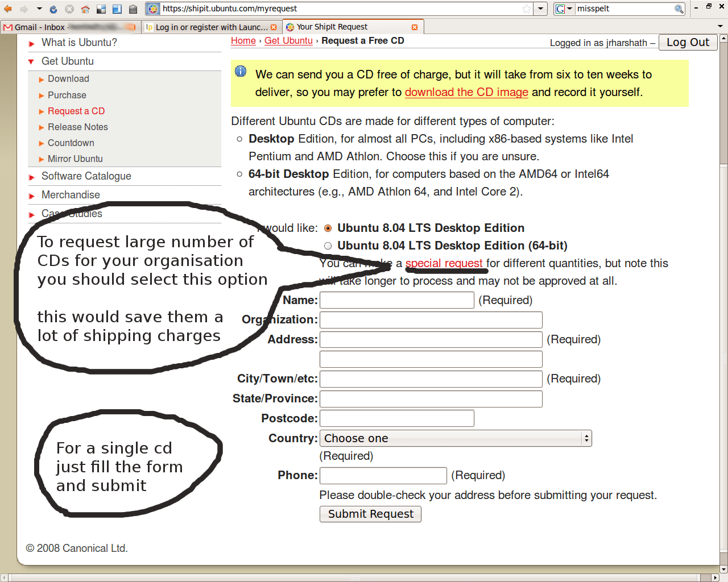This screenshot has width=728, height=582.
Task: Open the Country Choose one dropdown
Action: [x=456, y=438]
